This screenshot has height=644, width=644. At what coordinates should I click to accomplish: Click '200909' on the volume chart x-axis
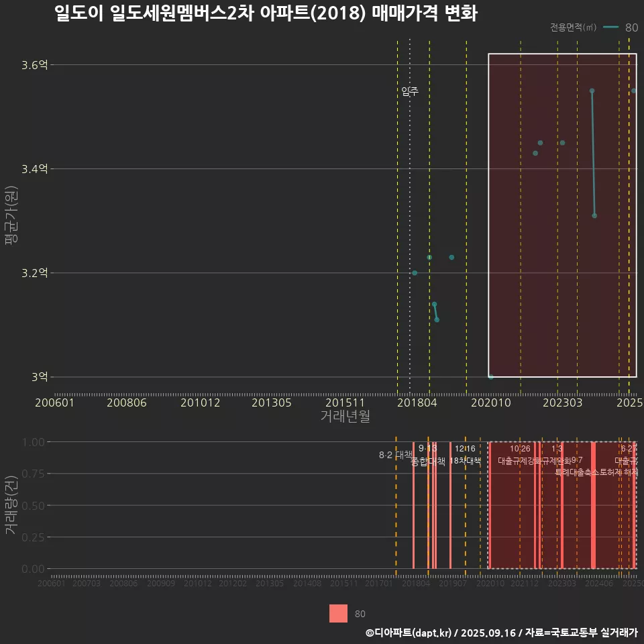coord(160,583)
